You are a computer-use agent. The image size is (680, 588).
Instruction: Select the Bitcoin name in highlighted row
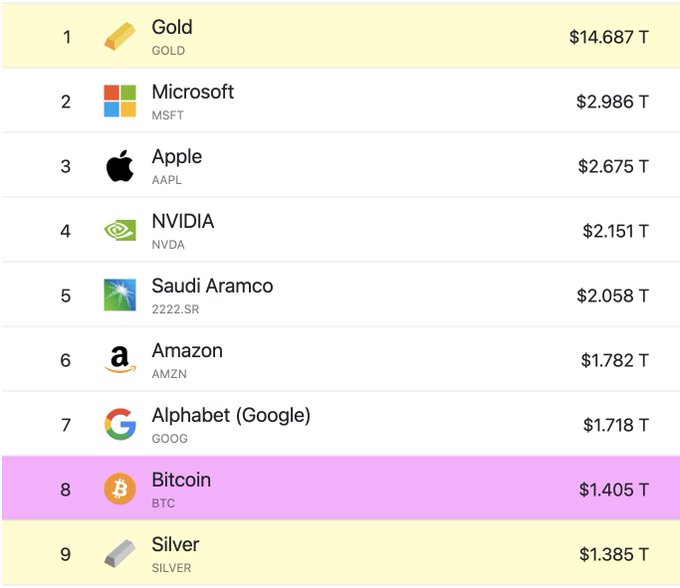[181, 480]
